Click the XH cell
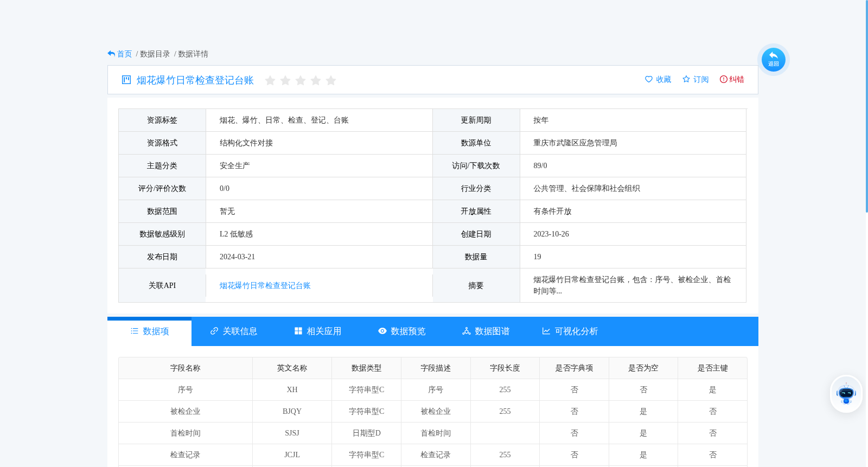This screenshot has width=868, height=467. pos(292,389)
